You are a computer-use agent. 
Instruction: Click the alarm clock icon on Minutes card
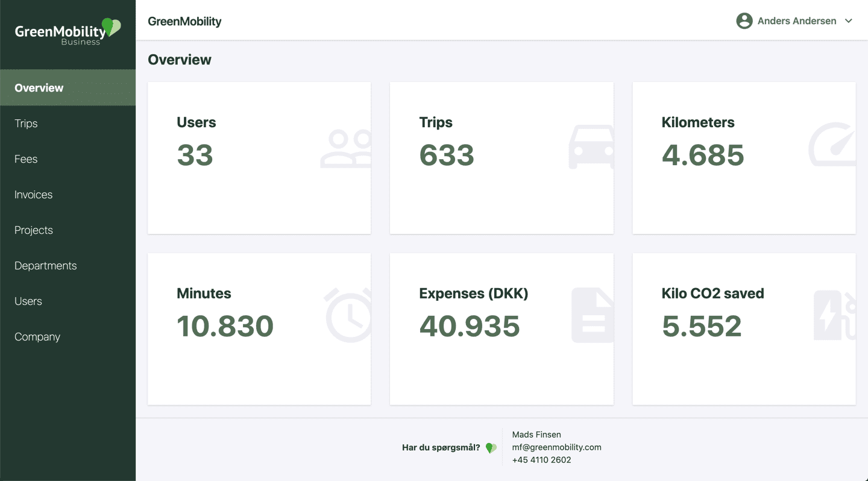349,315
